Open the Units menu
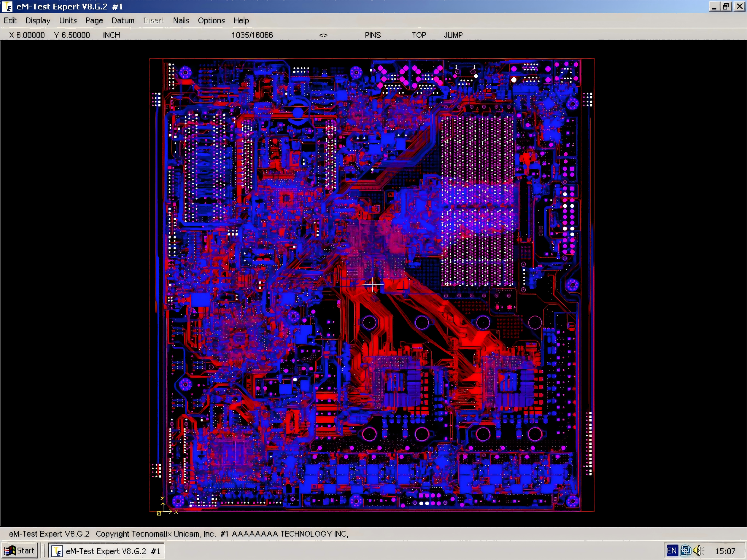The image size is (747, 560). (68, 20)
